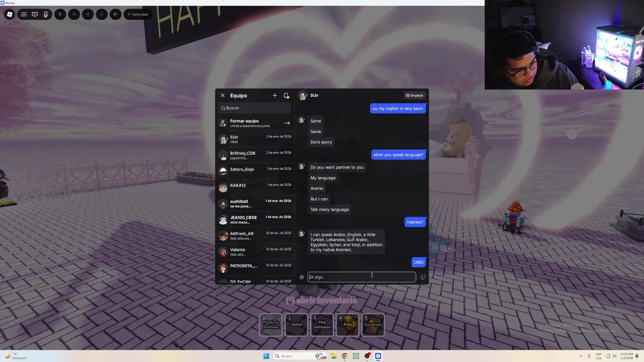The height and width of the screenshot is (362, 644).
Task: Open chat with Satoru_Gojo
Action: click(x=255, y=171)
